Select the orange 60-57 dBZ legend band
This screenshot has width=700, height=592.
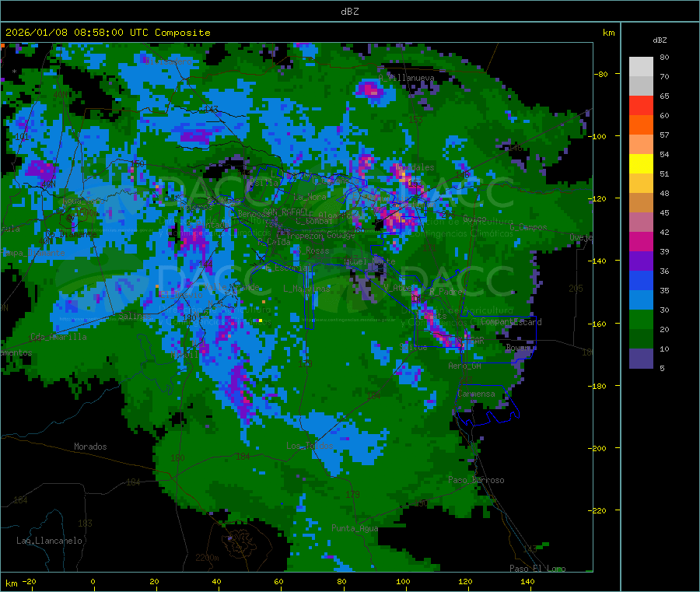(x=641, y=125)
